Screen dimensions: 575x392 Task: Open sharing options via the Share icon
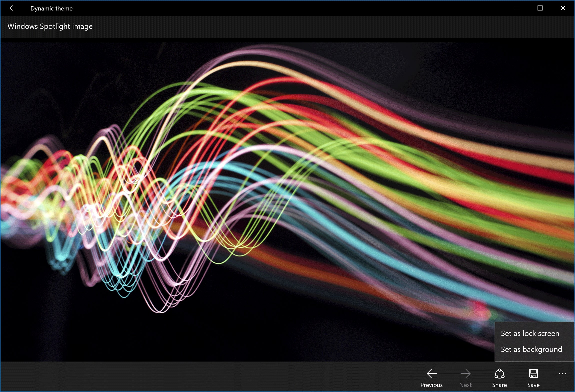coord(499,374)
